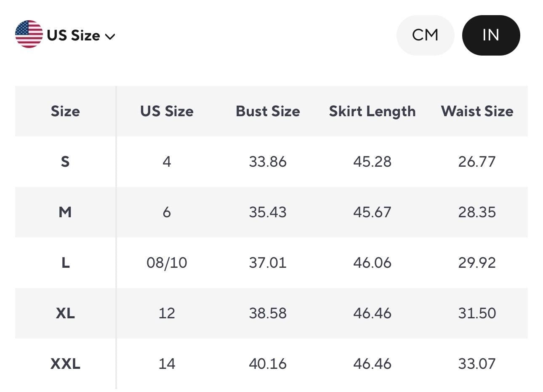Click the US Size column header
The width and height of the screenshot is (543, 392).
[167, 111]
